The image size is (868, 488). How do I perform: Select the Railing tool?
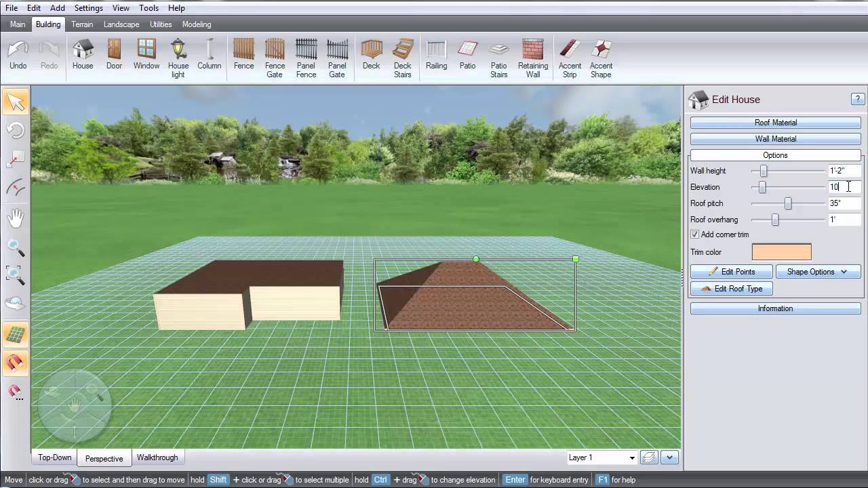click(437, 55)
